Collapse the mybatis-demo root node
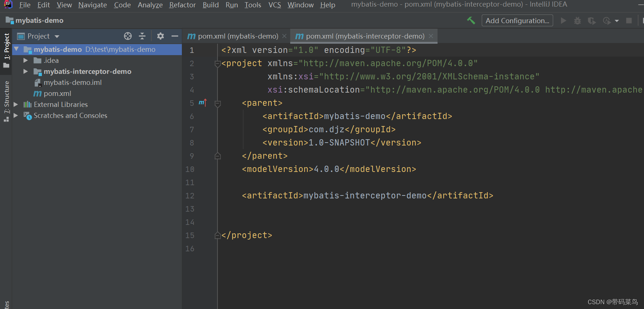Image resolution: width=644 pixels, height=309 pixels. click(16, 49)
